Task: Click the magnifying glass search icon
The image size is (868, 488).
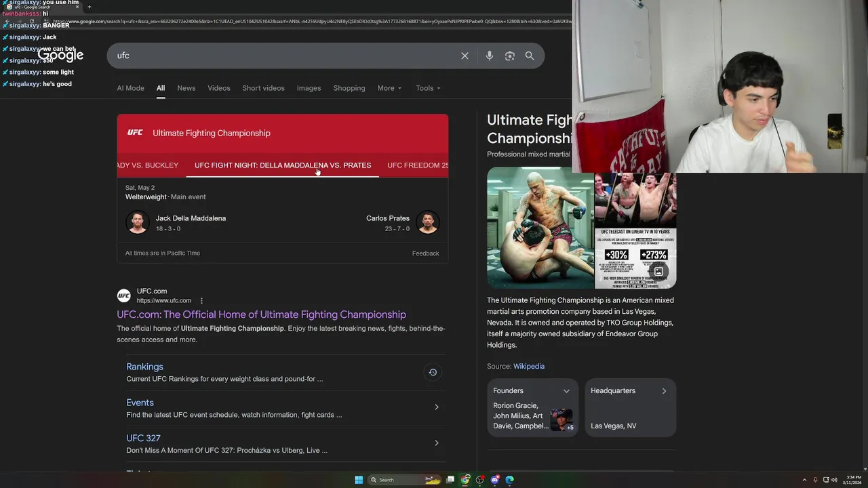Action: [530, 56]
